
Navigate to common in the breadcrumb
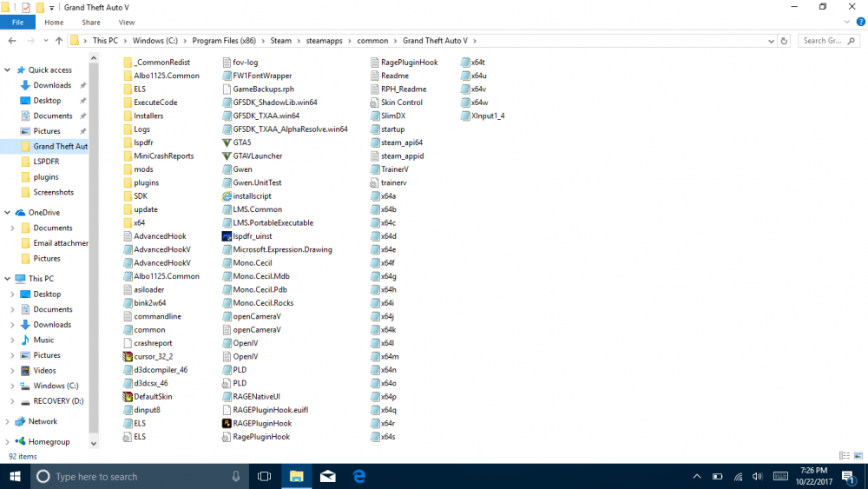[x=372, y=41]
